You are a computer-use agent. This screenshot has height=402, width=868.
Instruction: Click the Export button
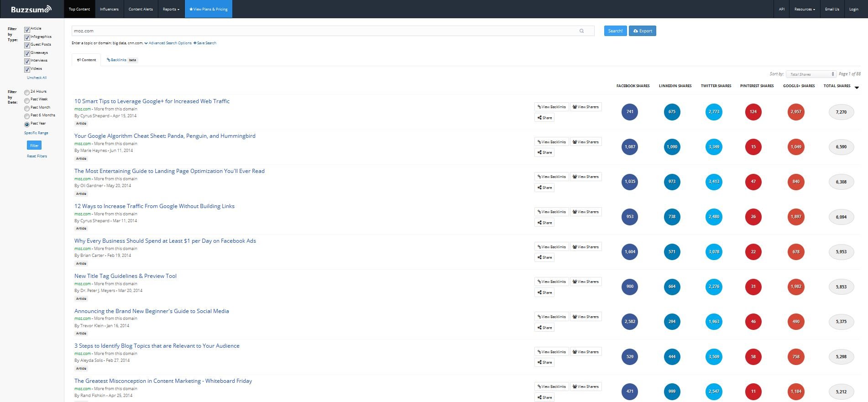(642, 31)
